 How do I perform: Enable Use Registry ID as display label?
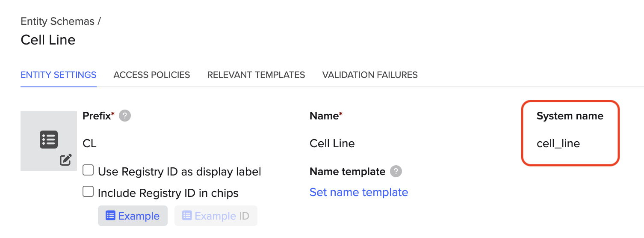88,170
